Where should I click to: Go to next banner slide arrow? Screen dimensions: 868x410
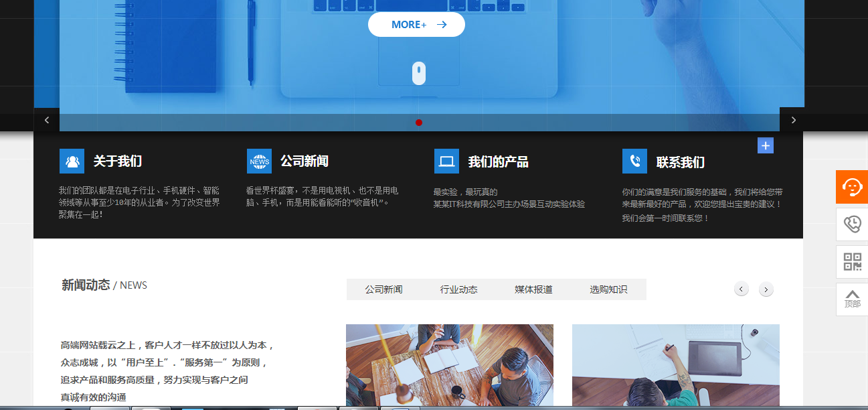tap(793, 120)
